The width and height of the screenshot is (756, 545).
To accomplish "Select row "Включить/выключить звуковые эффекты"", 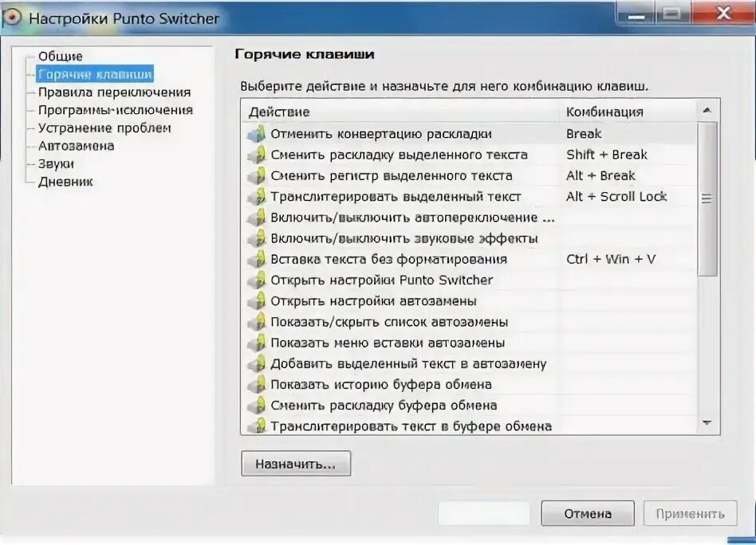I will pyautogui.click(x=470, y=238).
